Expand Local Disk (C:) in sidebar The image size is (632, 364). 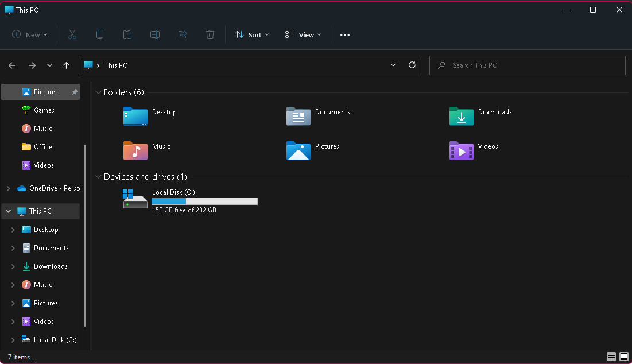click(x=13, y=340)
